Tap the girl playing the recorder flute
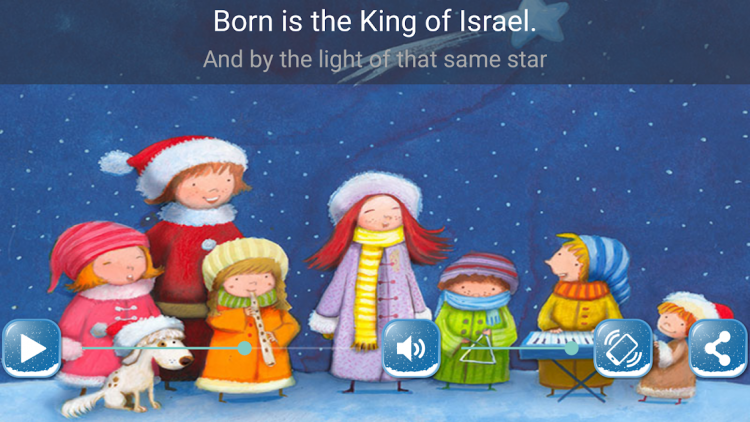Image resolution: width=750 pixels, height=422 pixels. (246, 316)
